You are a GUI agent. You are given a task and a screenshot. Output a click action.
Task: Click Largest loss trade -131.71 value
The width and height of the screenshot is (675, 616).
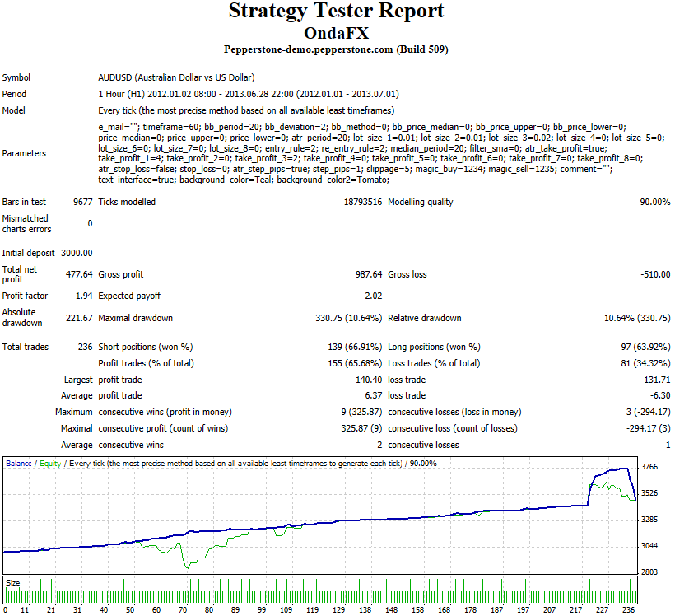coord(655,380)
